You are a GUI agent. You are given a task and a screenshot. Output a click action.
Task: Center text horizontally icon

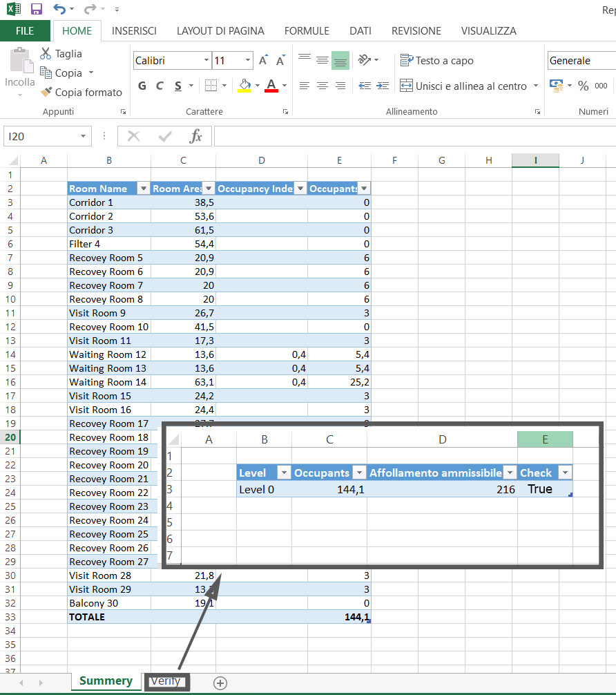point(323,86)
